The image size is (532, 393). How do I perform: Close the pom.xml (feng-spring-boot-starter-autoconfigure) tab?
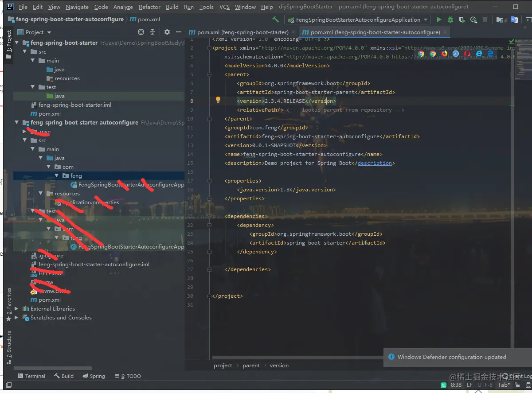tap(446, 32)
